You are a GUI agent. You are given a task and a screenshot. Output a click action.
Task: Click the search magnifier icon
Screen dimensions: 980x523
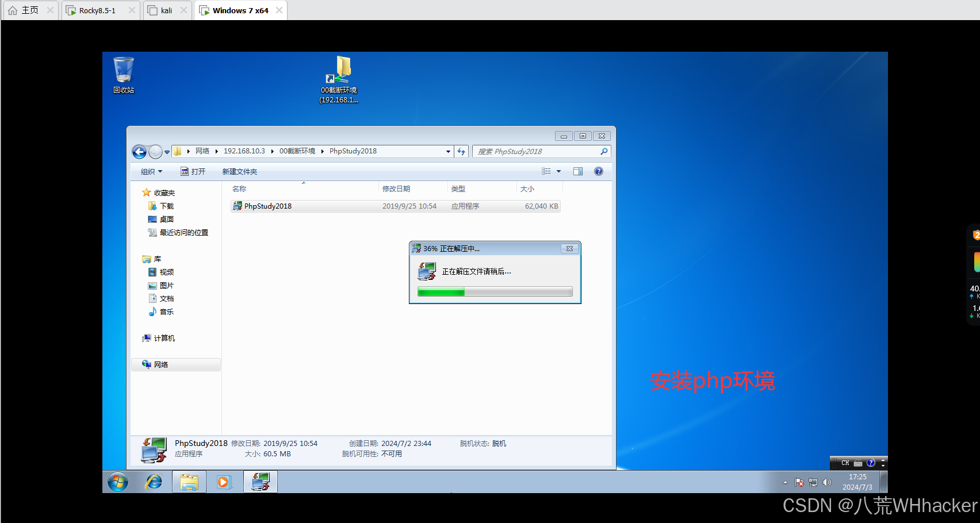[x=604, y=152]
